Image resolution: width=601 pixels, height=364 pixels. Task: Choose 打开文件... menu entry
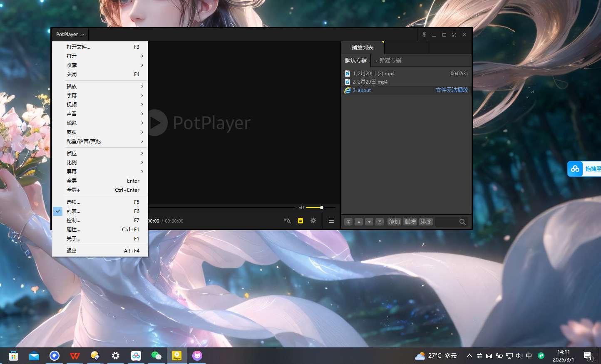pos(100,47)
